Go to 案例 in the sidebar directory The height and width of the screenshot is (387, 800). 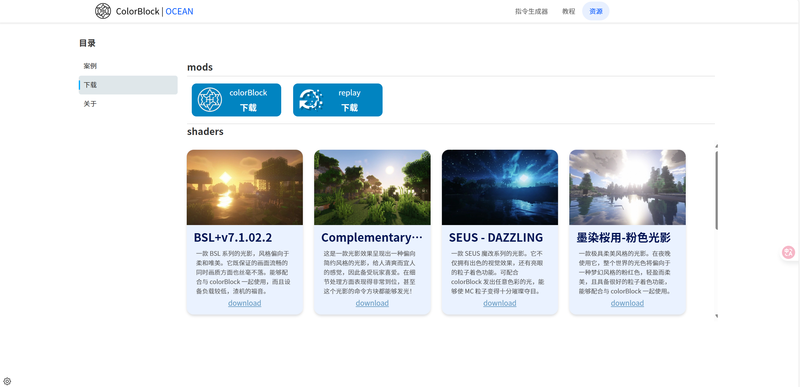(x=128, y=66)
